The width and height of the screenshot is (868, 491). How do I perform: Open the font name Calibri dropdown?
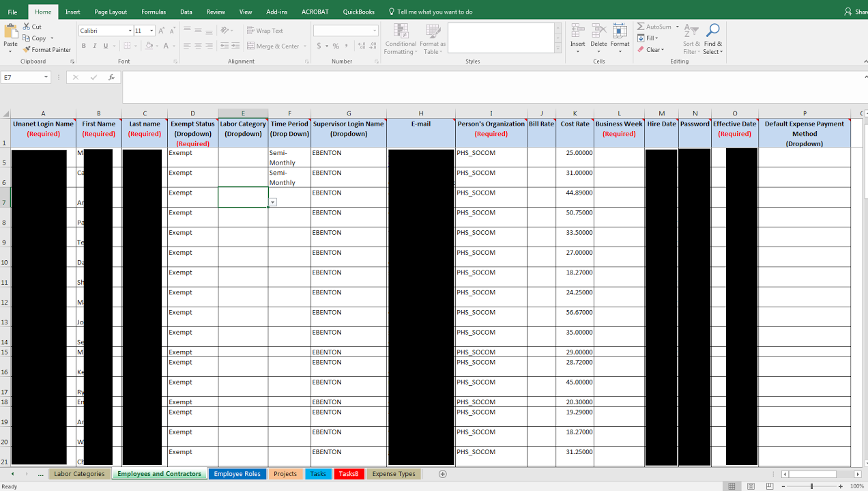(130, 31)
